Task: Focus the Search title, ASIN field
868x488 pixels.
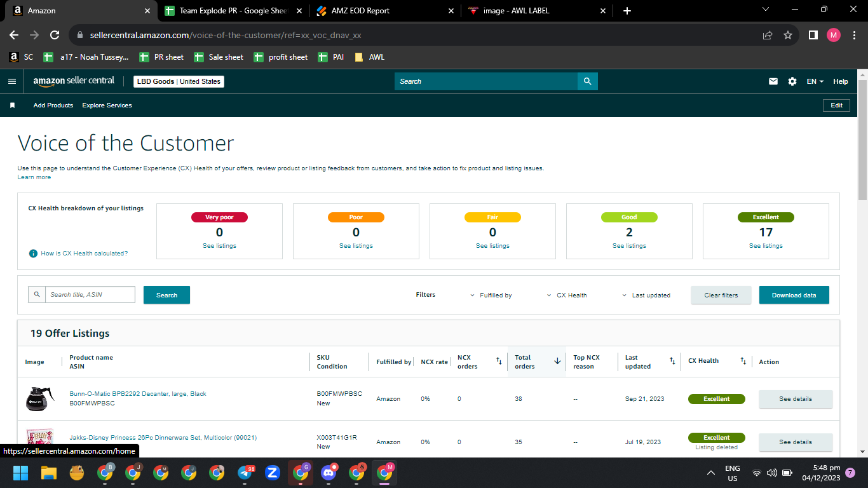Action: tap(90, 295)
